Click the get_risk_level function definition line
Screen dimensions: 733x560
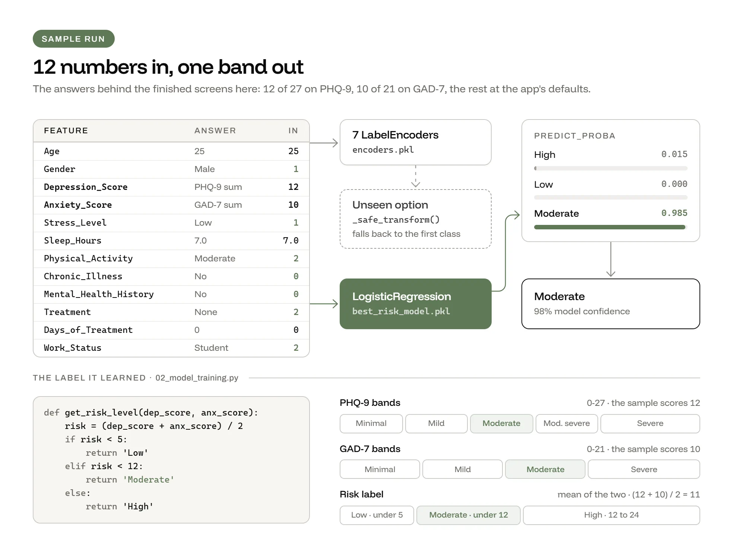[151, 413]
